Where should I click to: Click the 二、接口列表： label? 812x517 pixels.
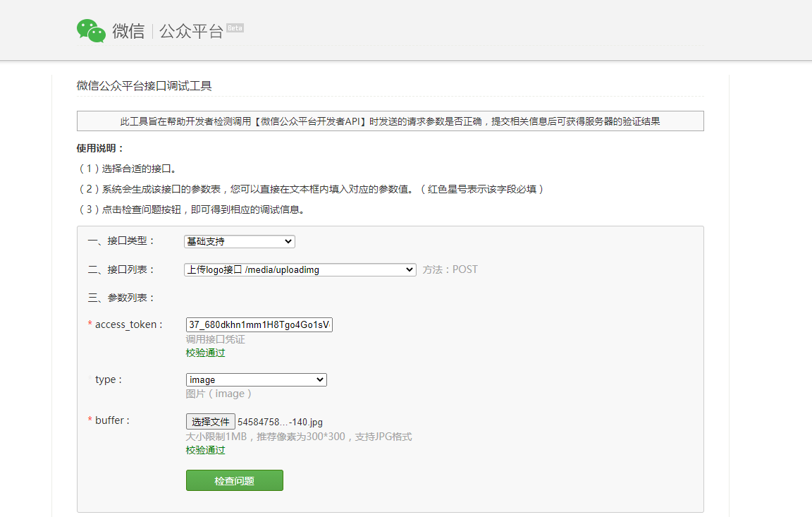pyautogui.click(x=121, y=269)
